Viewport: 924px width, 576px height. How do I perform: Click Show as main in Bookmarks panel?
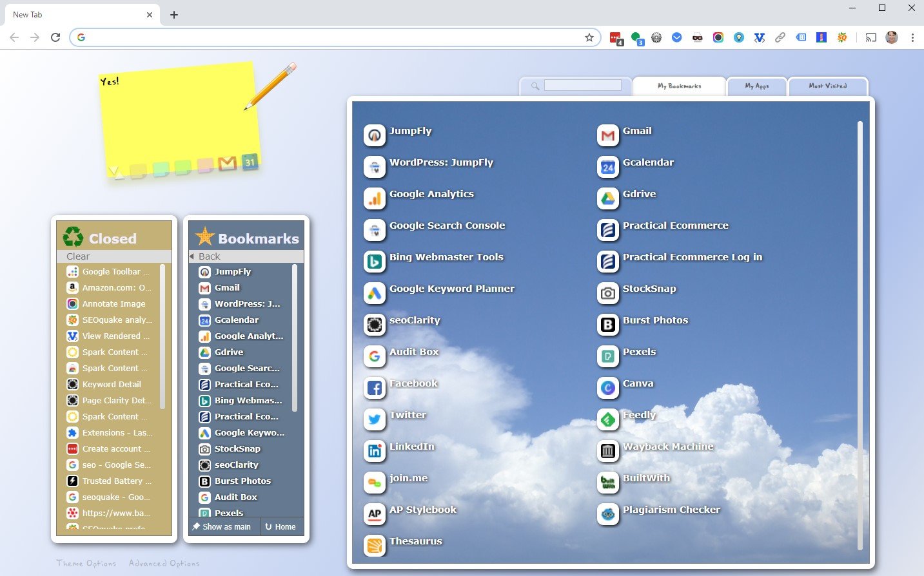[225, 526]
